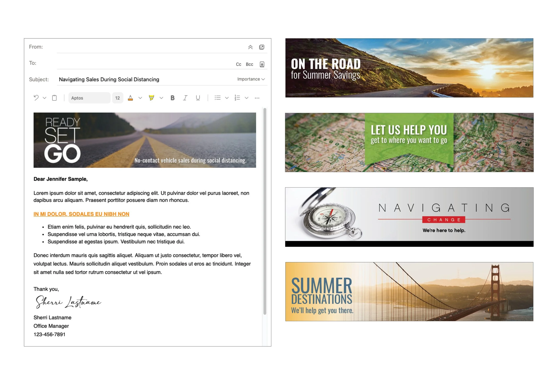Toggle Bold formatting in the toolbar
Viewport: 554px width, 392px height.
pyautogui.click(x=172, y=98)
